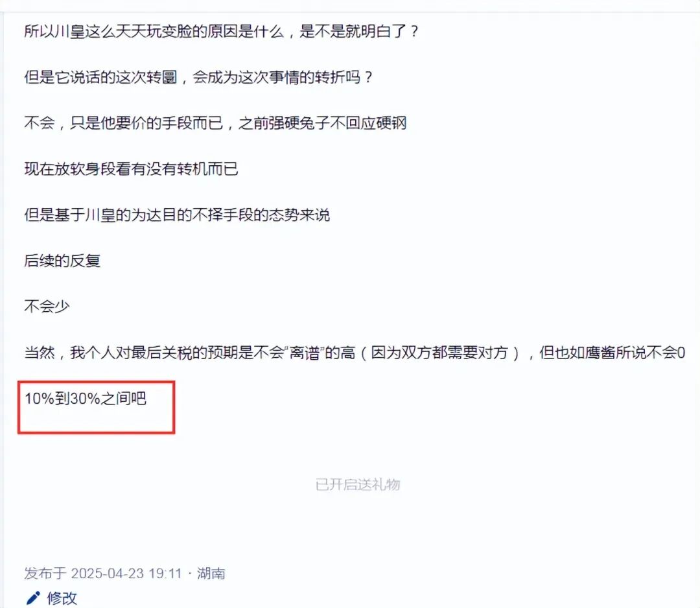Click the line starting 所以川皇这么天天玩变脸
700x608 pixels.
(x=222, y=31)
